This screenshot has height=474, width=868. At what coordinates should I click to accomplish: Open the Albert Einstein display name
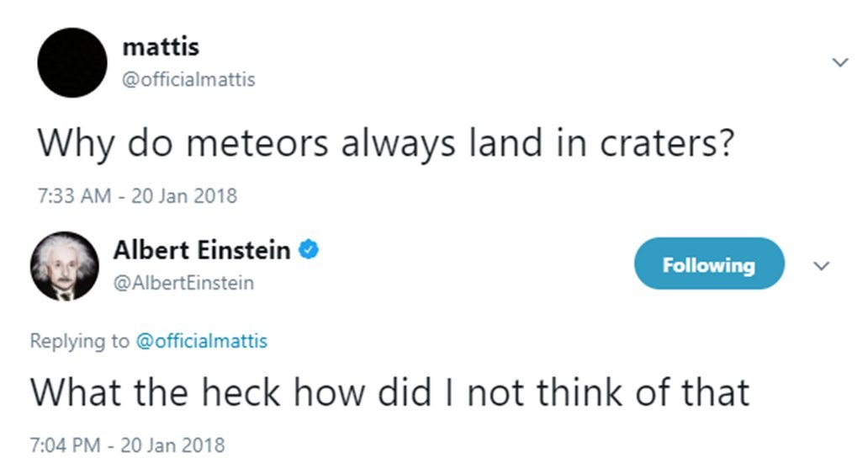pos(202,250)
